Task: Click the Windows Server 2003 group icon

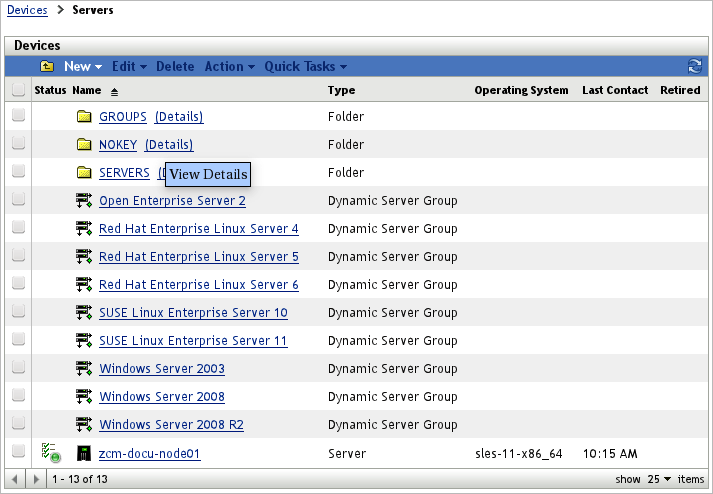Action: point(84,369)
